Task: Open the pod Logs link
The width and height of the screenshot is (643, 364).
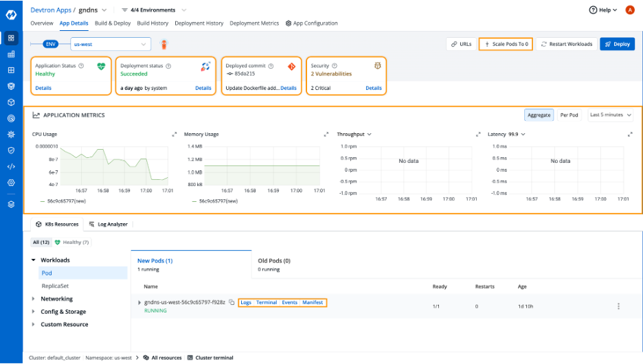Action: point(245,302)
